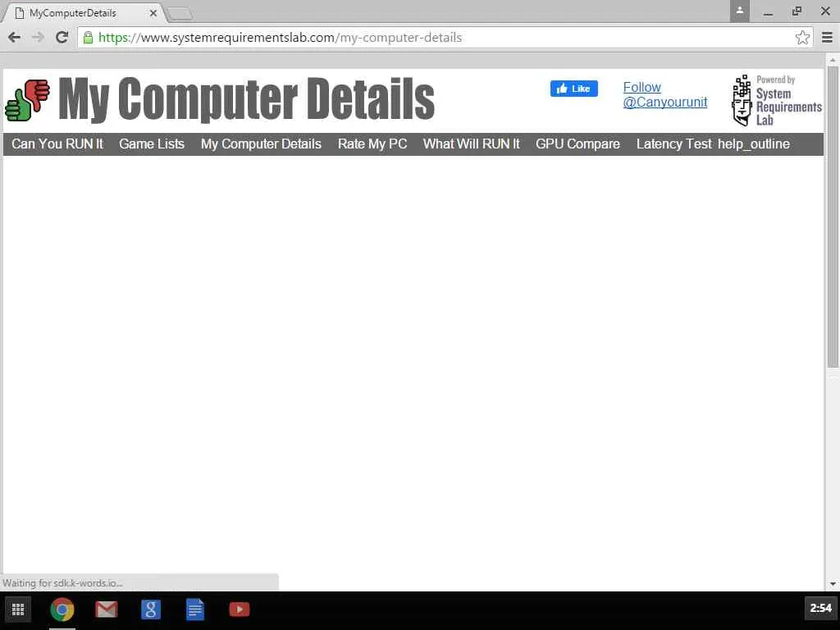Click the scrollbar down arrow
The height and width of the screenshot is (630, 840).
tap(832, 583)
